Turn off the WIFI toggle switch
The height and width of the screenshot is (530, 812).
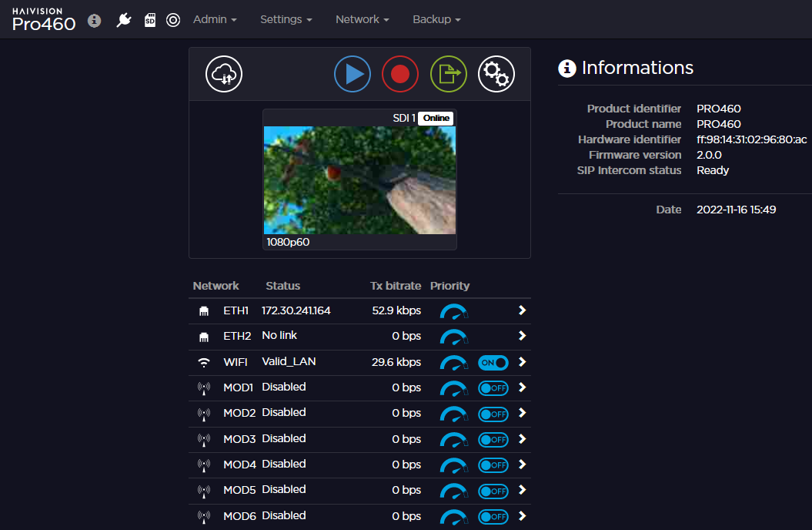point(493,362)
